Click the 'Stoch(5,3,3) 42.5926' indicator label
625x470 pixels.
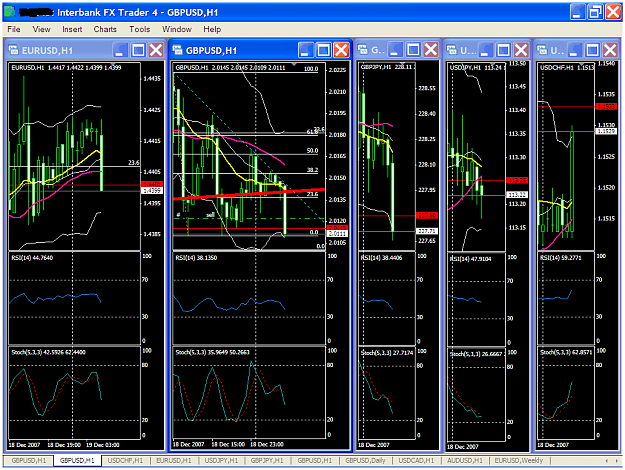(x=48, y=352)
